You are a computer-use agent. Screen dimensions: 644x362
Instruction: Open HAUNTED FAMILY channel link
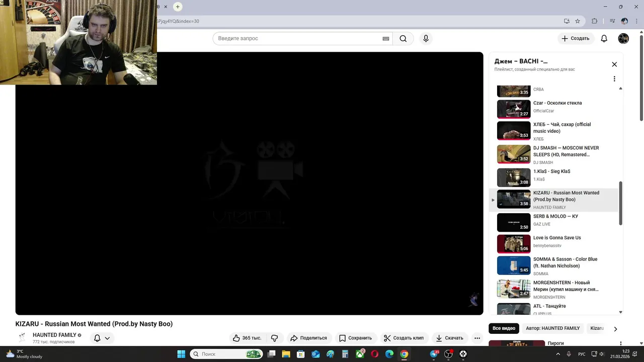[x=54, y=335]
